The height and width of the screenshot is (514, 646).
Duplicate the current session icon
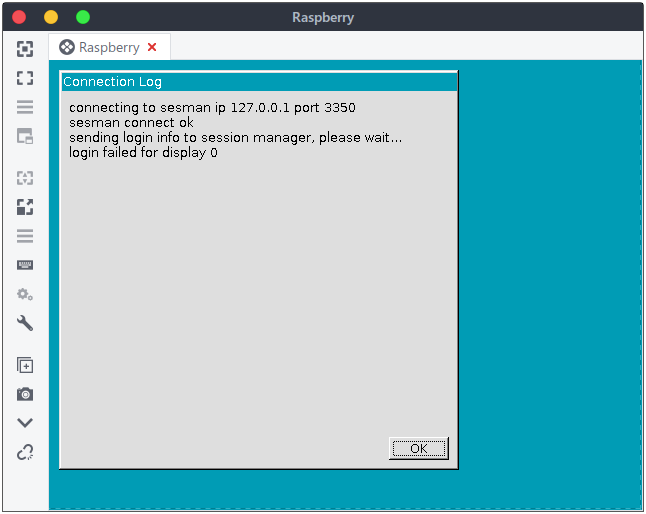pos(25,365)
